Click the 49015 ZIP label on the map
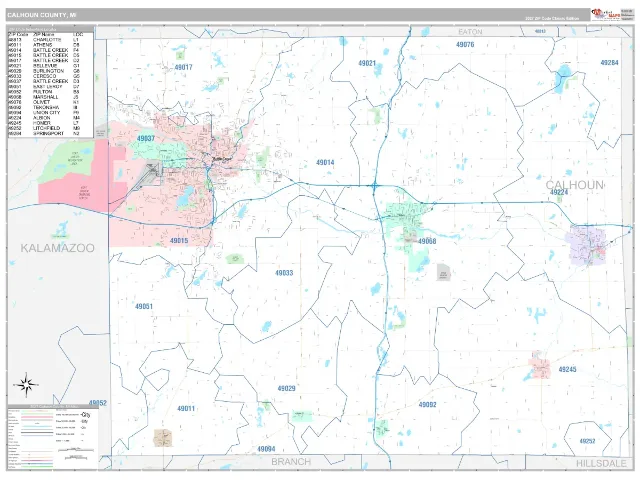 point(179,241)
